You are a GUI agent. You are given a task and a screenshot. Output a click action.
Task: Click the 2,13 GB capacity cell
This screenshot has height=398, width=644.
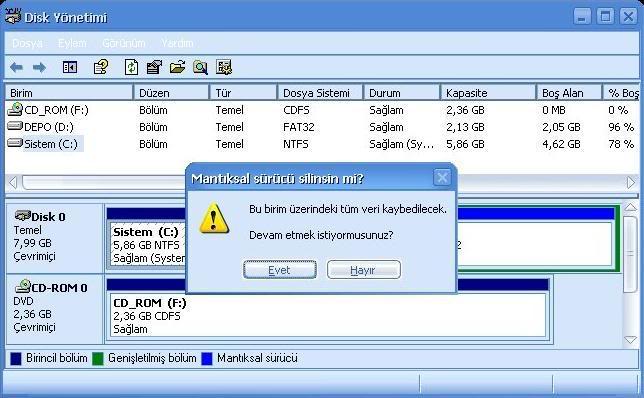point(465,127)
